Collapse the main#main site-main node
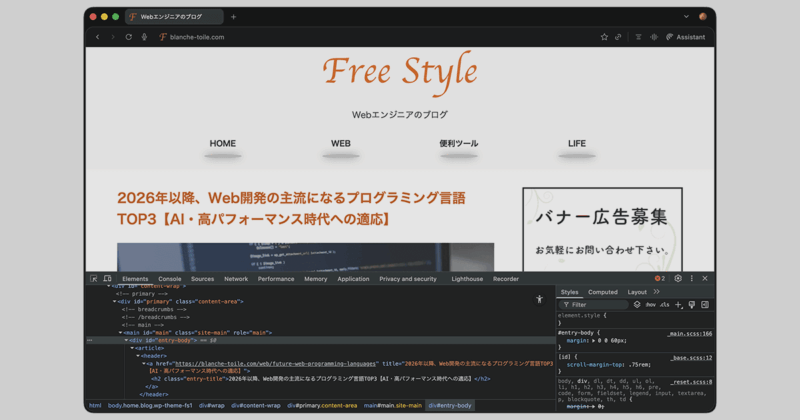Viewport: 800px width, 420px height. pos(120,333)
